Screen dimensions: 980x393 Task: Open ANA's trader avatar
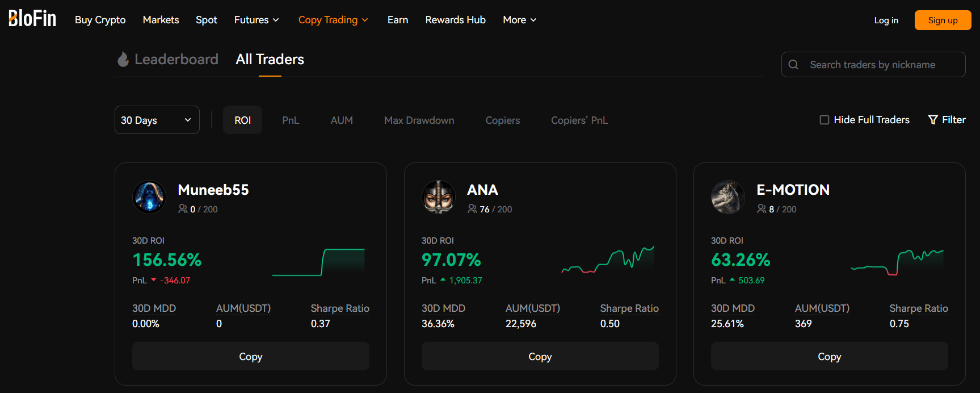click(438, 197)
